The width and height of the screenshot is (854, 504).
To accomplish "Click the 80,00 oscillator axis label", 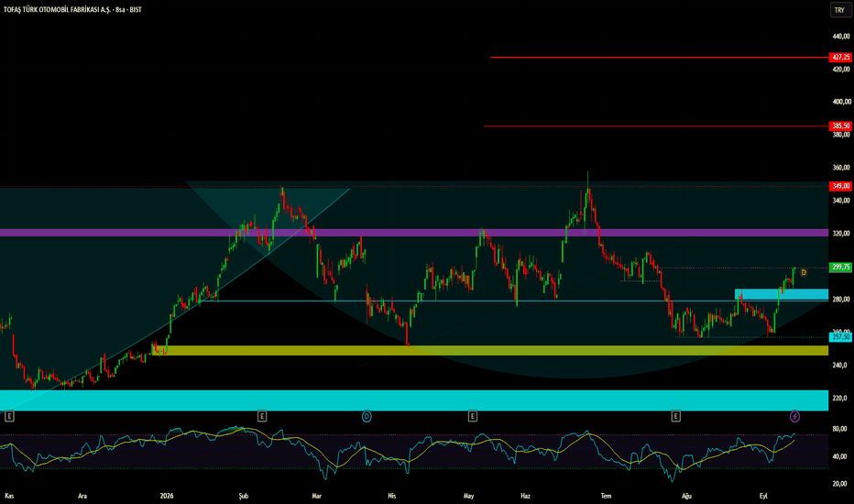I will [840, 429].
